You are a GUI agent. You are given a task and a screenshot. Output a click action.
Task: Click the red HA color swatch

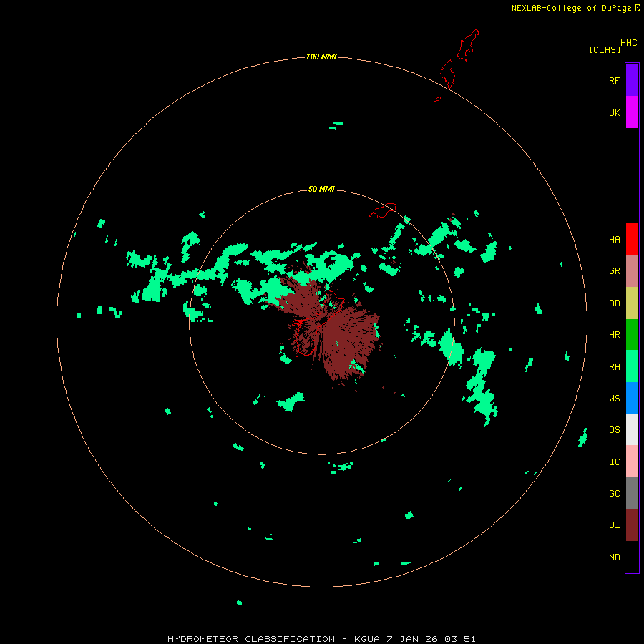click(632, 239)
